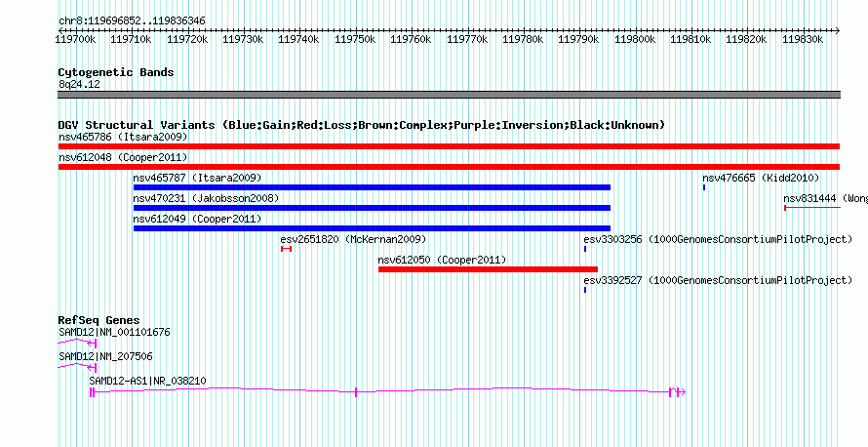The width and height of the screenshot is (868, 447).
Task: Click the 119710k ruler label
Action: tap(132, 39)
